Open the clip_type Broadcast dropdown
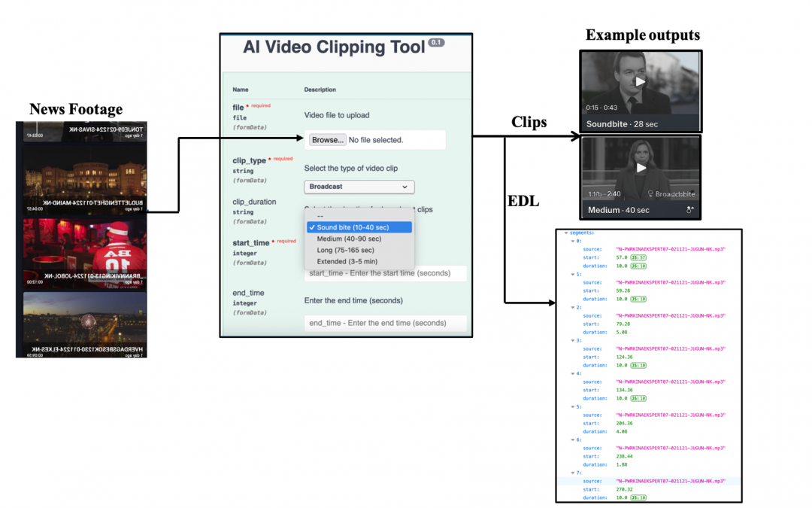The image size is (812, 508). (359, 187)
